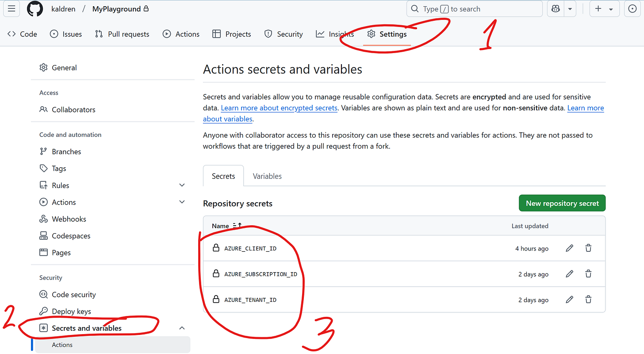Select the Secrets tab
The height and width of the screenshot is (354, 644).
point(223,176)
